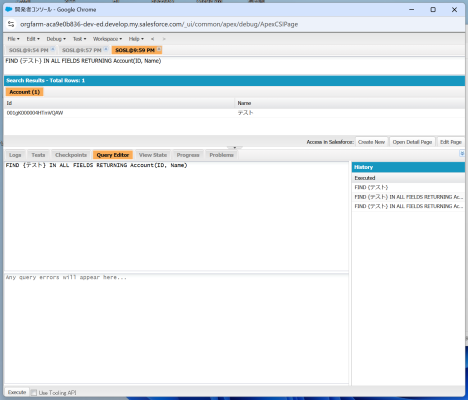
Task: Sort by the Name column header
Action: 350,103
